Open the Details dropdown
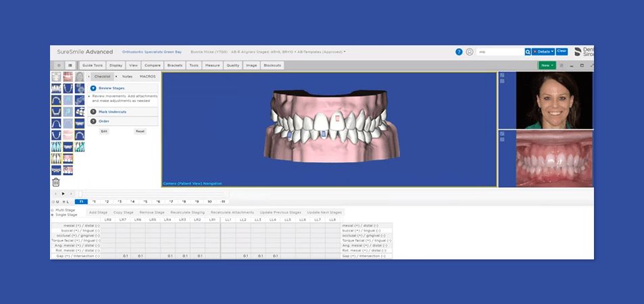This screenshot has width=644, height=304. coord(543,52)
